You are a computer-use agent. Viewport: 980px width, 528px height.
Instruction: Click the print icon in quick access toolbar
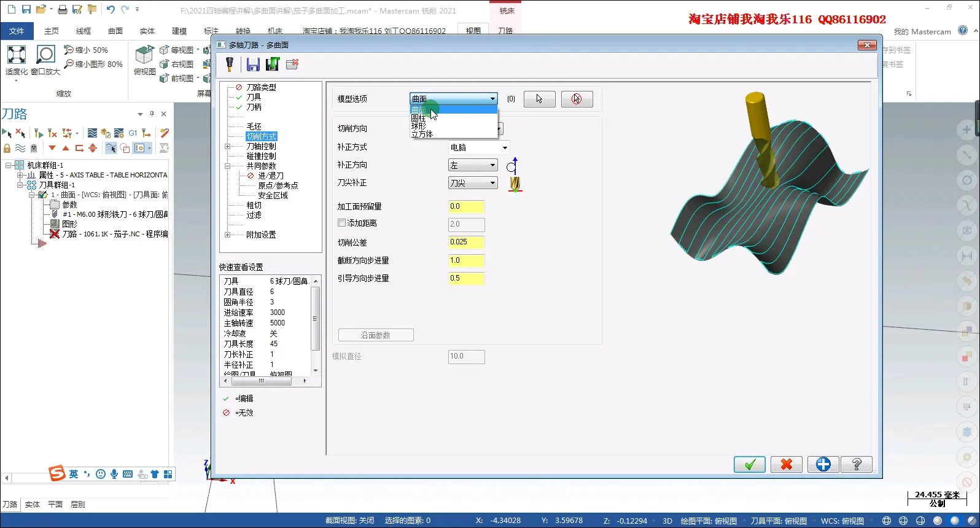point(63,9)
